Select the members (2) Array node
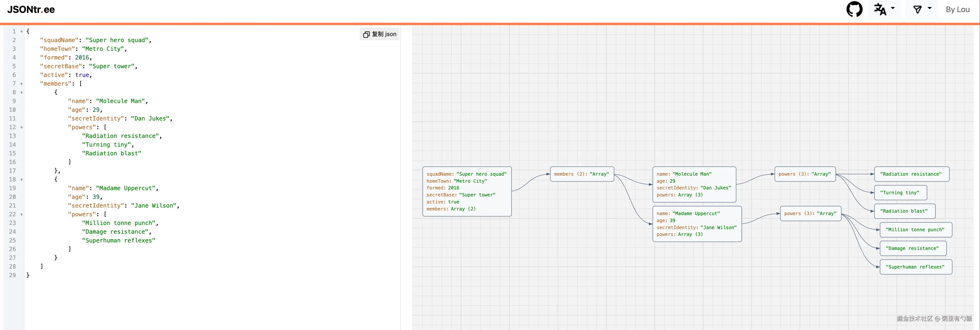The width and height of the screenshot is (980, 330). (x=582, y=174)
